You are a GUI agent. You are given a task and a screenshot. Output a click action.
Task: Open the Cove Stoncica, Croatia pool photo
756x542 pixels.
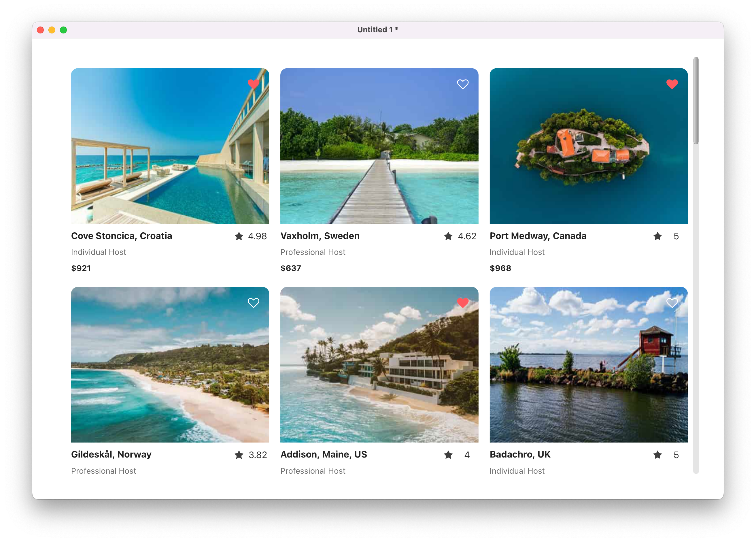pyautogui.click(x=170, y=146)
